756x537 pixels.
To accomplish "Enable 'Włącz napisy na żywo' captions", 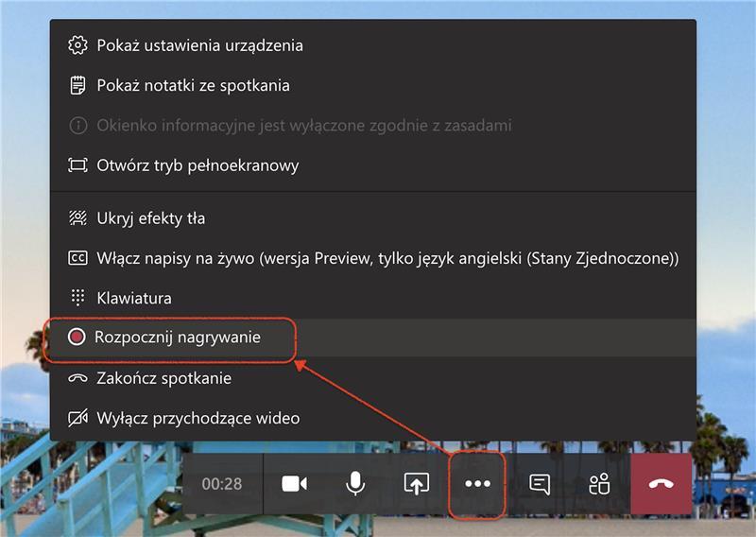I will [x=387, y=258].
